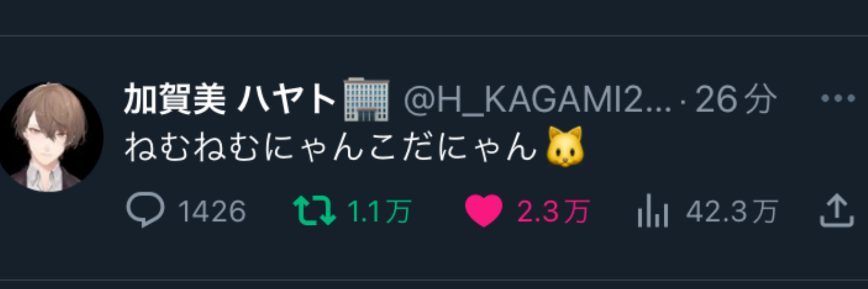This screenshot has height=289, width=868.
Task: Open the view analytics bar chart icon
Action: click(653, 212)
